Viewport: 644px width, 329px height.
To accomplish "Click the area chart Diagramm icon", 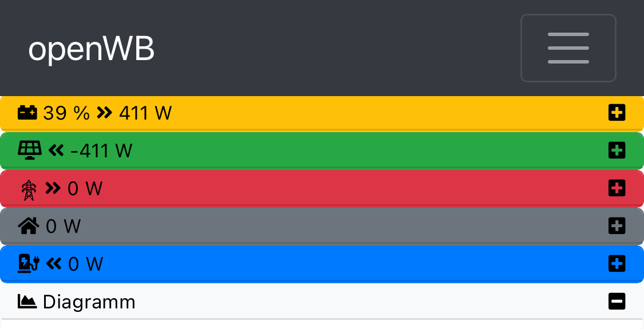I will coord(27,301).
